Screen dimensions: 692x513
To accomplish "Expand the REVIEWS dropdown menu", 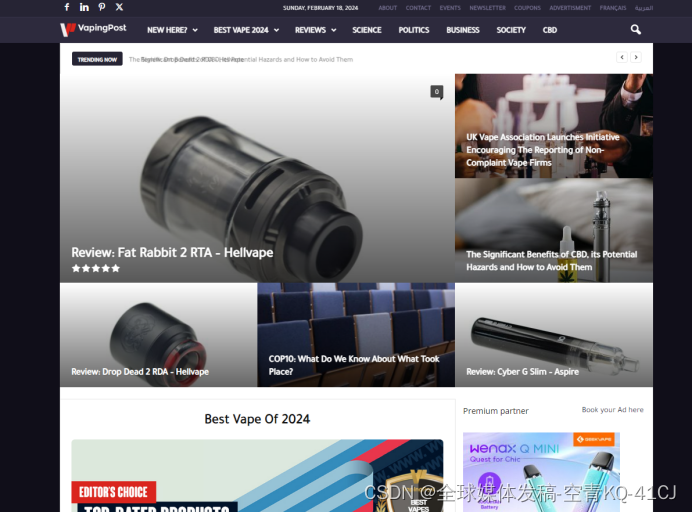I will (x=316, y=30).
